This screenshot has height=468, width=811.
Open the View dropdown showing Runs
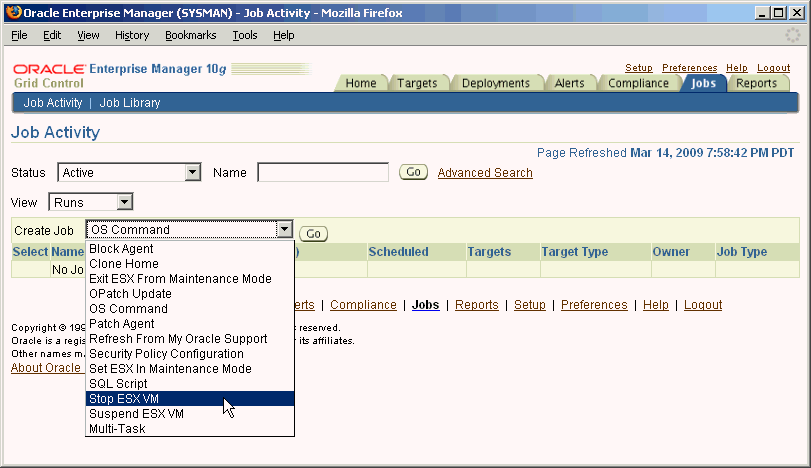pyautogui.click(x=91, y=202)
